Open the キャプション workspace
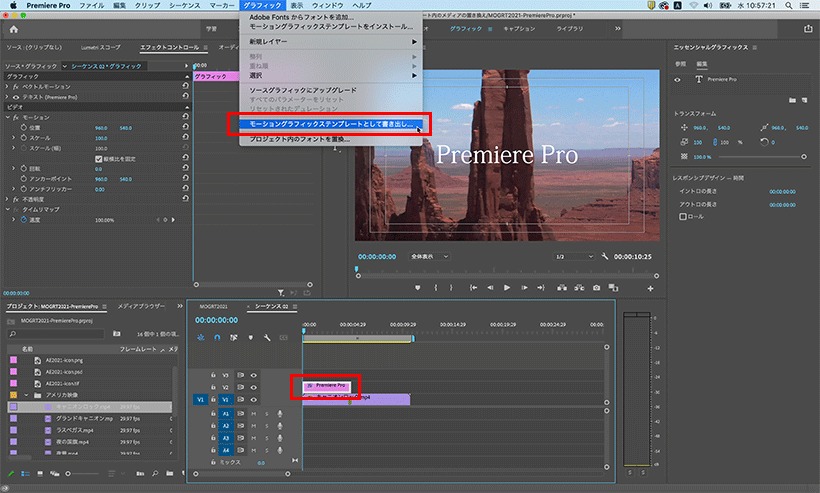Image resolution: width=820 pixels, height=493 pixels. 519,29
